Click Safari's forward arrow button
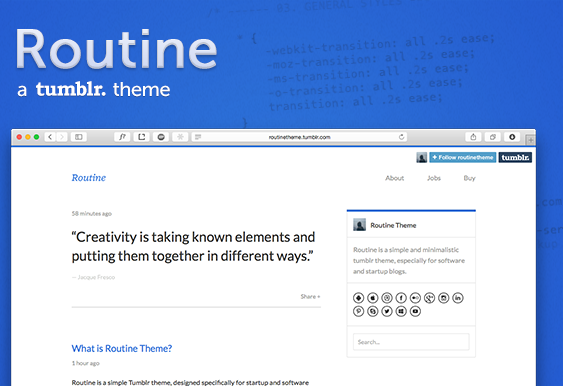Image resolution: width=563 pixels, height=386 pixels. point(62,137)
